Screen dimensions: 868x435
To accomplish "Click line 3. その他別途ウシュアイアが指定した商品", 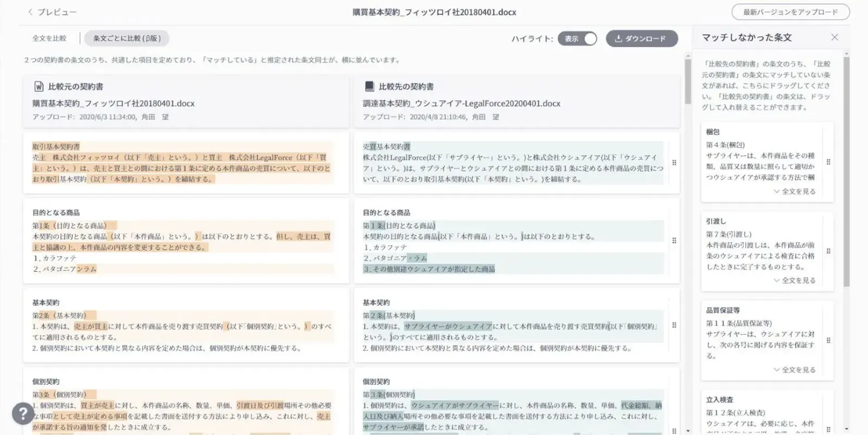I will 429,269.
